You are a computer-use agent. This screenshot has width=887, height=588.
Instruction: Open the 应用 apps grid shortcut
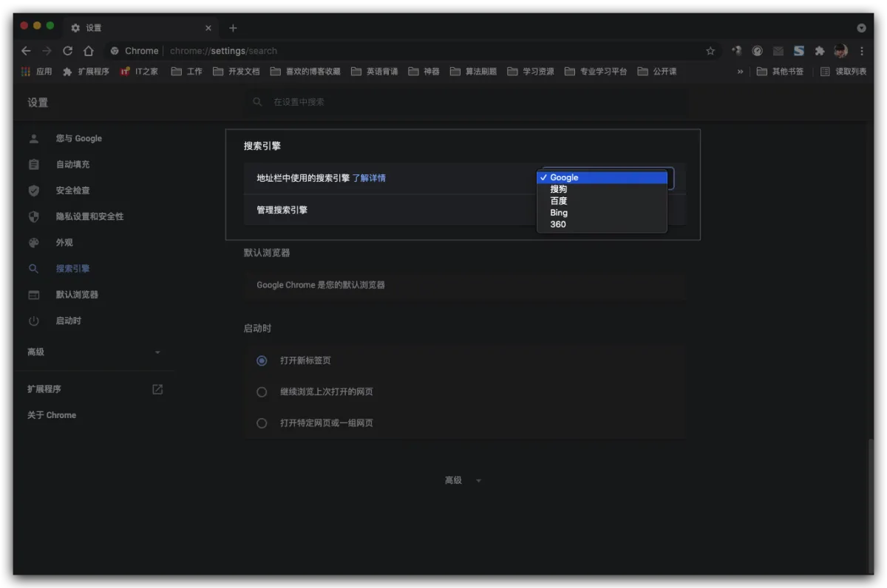point(36,72)
